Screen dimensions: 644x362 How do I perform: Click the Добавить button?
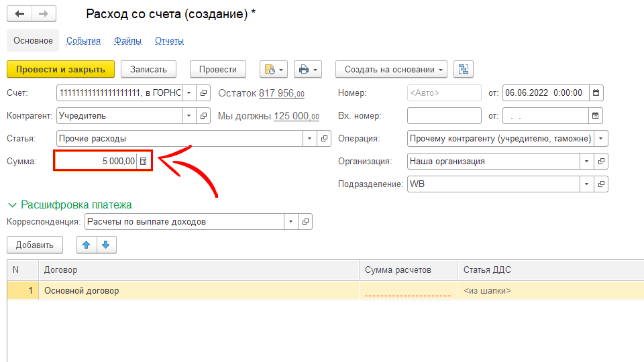coord(35,245)
